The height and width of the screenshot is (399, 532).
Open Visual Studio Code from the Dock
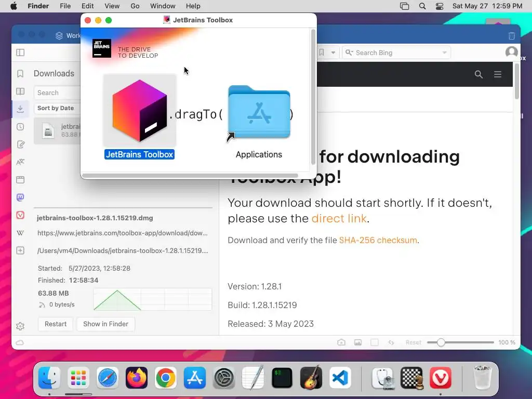[340, 378]
